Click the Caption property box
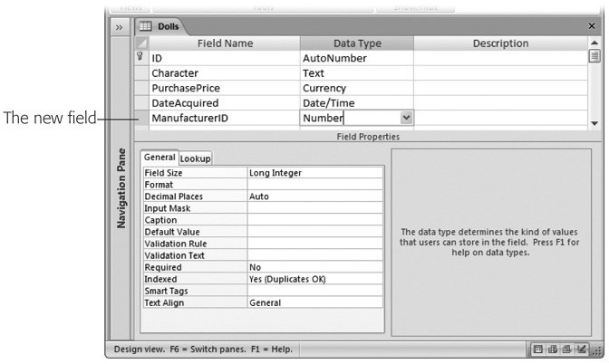The image size is (609, 364). pyautogui.click(x=315, y=220)
